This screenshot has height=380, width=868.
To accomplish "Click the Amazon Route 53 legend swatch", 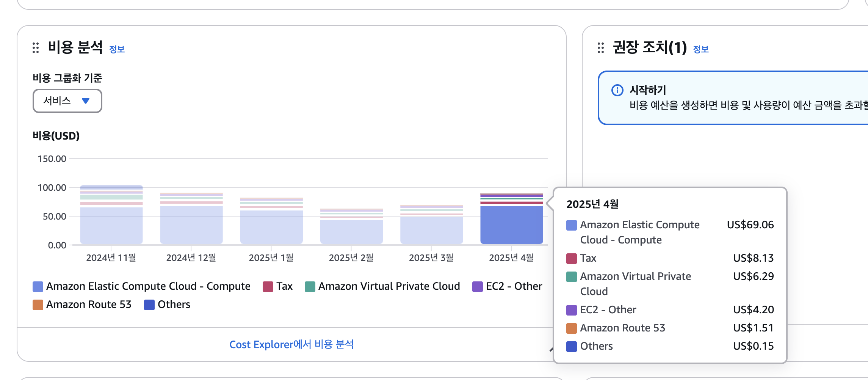I will coord(38,305).
